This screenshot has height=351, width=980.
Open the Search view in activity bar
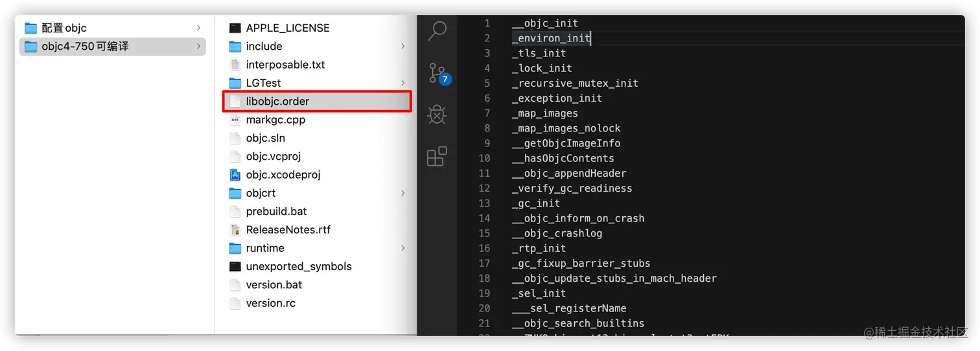(x=438, y=30)
